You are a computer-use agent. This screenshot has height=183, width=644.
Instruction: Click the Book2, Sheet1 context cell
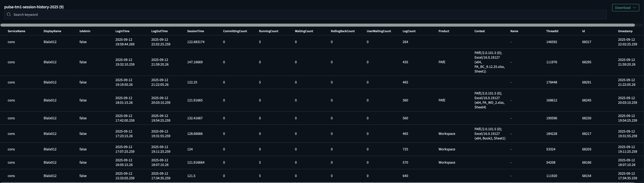(x=489, y=134)
